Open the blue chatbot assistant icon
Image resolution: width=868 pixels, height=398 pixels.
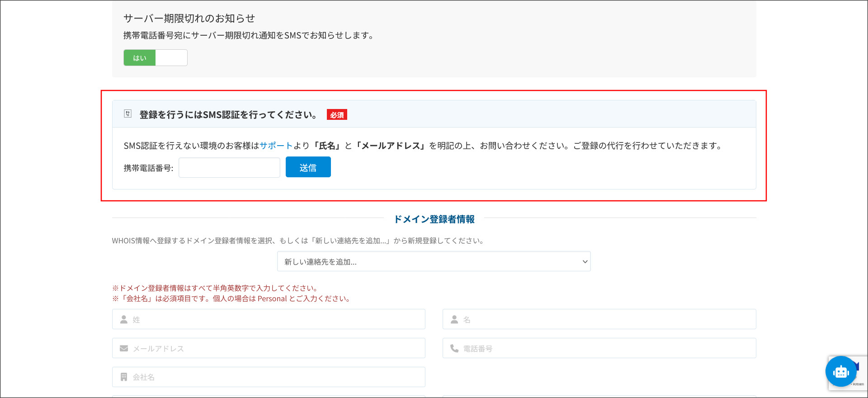pyautogui.click(x=840, y=372)
